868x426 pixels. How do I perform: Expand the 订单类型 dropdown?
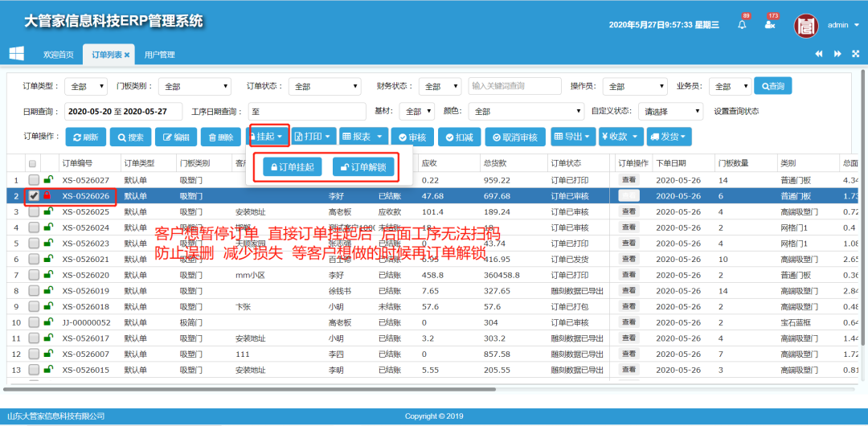point(86,86)
